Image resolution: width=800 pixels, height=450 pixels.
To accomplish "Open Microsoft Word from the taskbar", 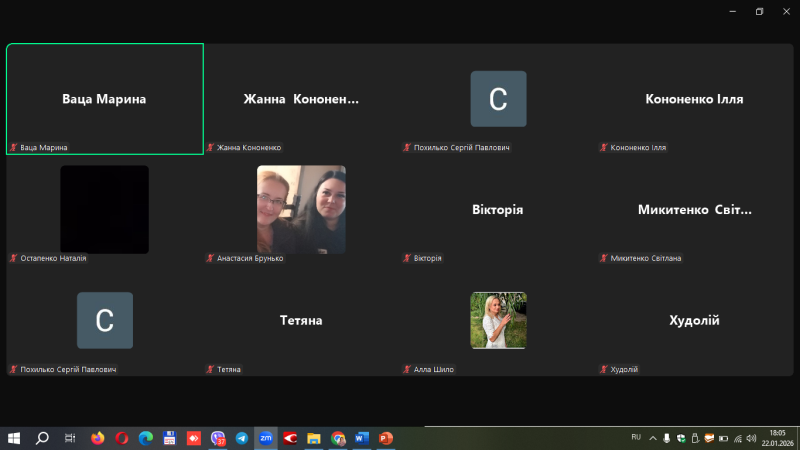I will (x=362, y=438).
